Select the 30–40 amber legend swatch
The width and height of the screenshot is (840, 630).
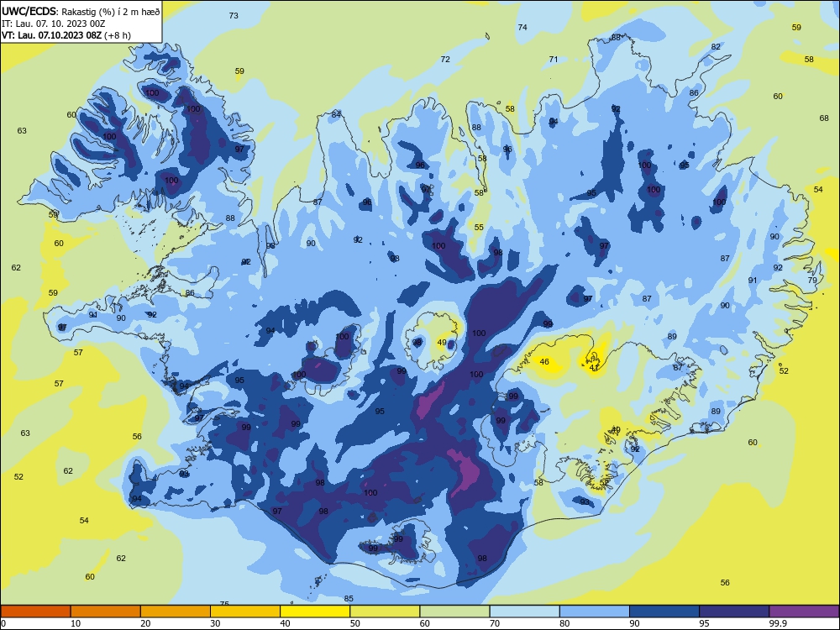pyautogui.click(x=245, y=612)
